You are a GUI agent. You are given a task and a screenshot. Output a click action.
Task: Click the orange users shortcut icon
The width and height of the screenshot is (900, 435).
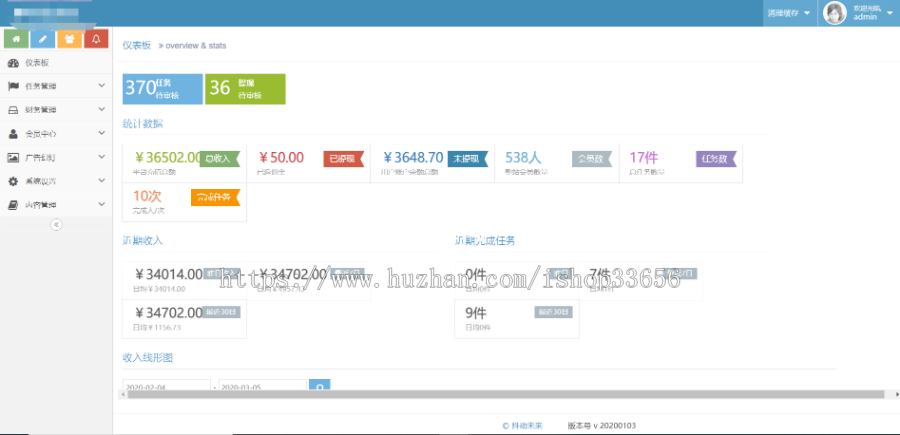pos(69,39)
